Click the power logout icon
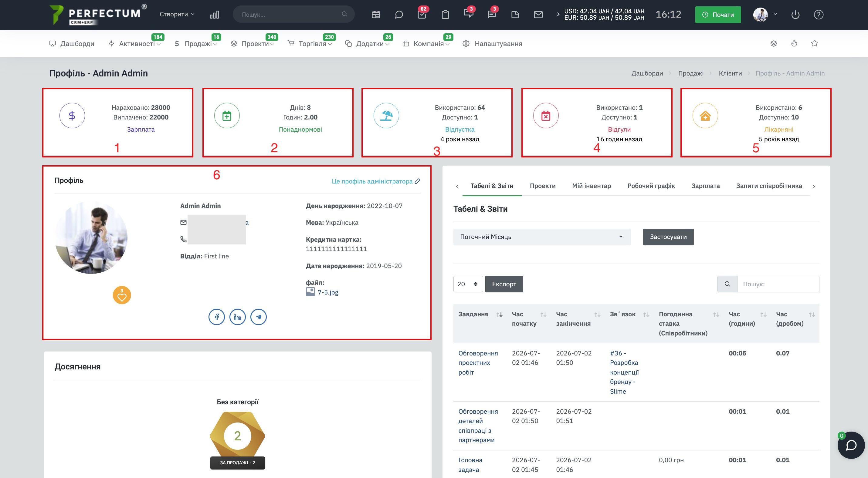868x478 pixels. 795,15
